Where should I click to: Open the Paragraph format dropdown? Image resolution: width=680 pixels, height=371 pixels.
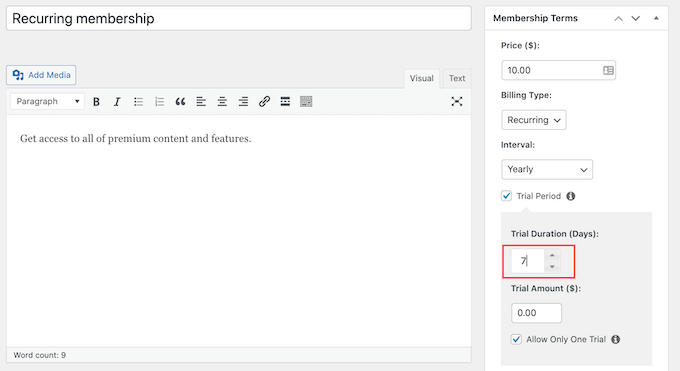(x=47, y=102)
